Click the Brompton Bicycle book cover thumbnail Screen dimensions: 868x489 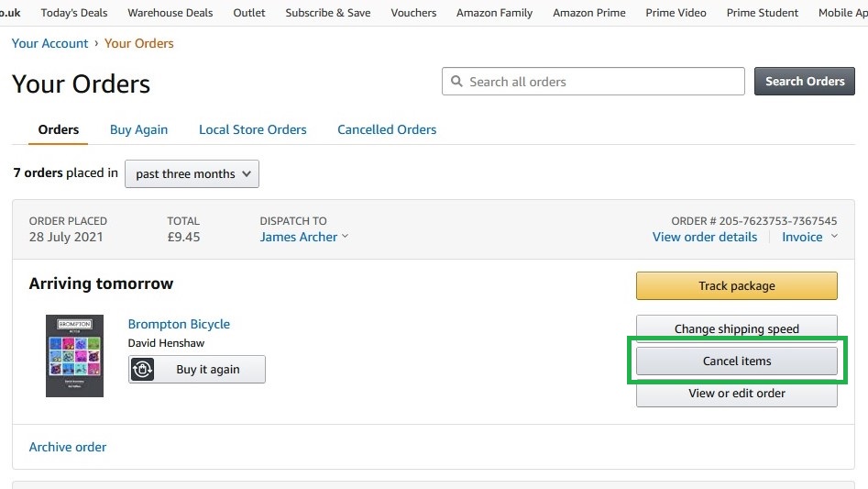pos(74,356)
